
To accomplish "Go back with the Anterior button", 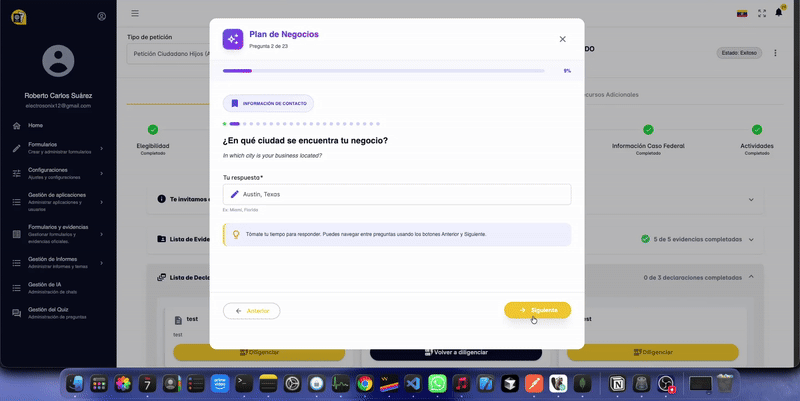I will (x=251, y=311).
